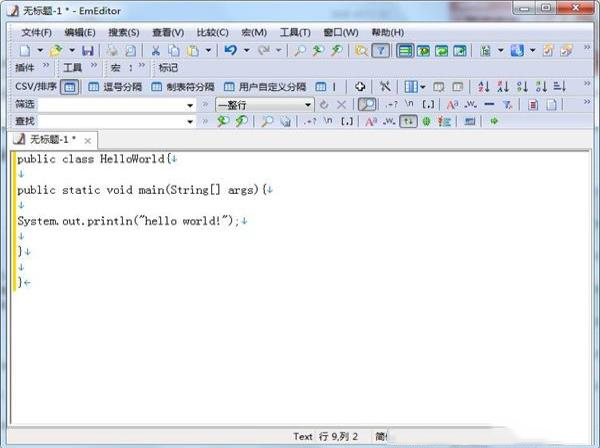600x448 pixels.
Task: Click the Cut scissors icon
Action: click(x=157, y=50)
